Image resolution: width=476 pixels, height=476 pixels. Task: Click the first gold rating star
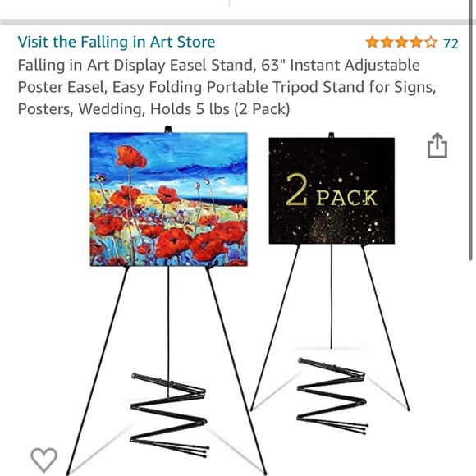(x=372, y=43)
